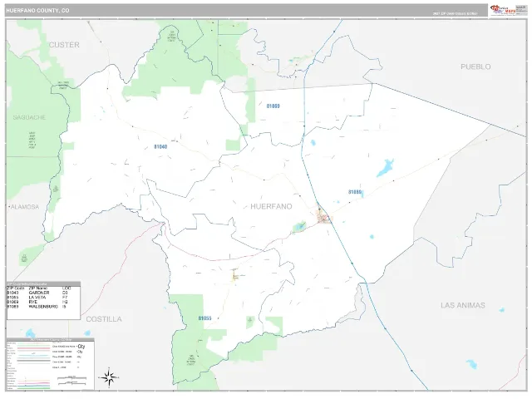Click the ZIP Name column header
The height and width of the screenshot is (399, 532).
click(x=38, y=288)
